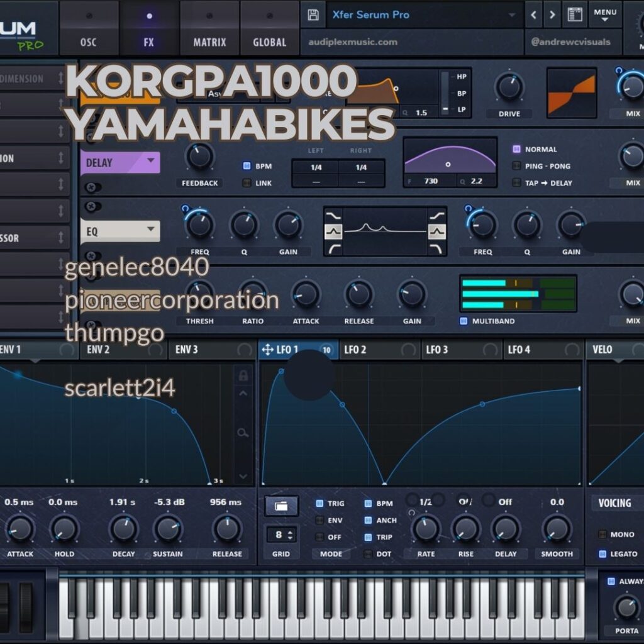The image size is (644, 644).
Task: Toggle LEGATO voicing
Action: click(x=602, y=553)
